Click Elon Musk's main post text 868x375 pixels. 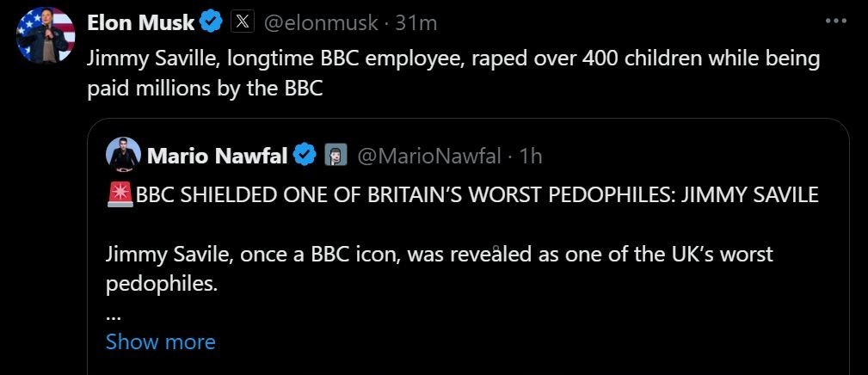pyautogui.click(x=453, y=73)
